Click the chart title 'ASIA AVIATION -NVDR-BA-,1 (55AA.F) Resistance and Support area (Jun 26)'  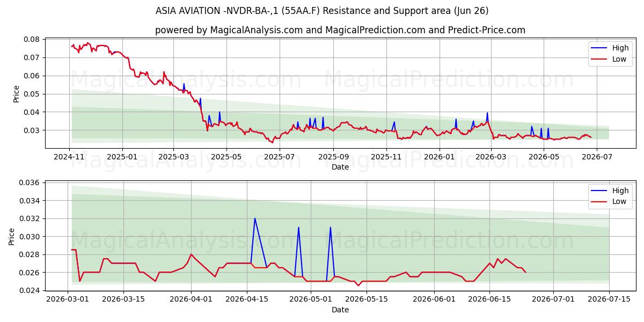322,11
